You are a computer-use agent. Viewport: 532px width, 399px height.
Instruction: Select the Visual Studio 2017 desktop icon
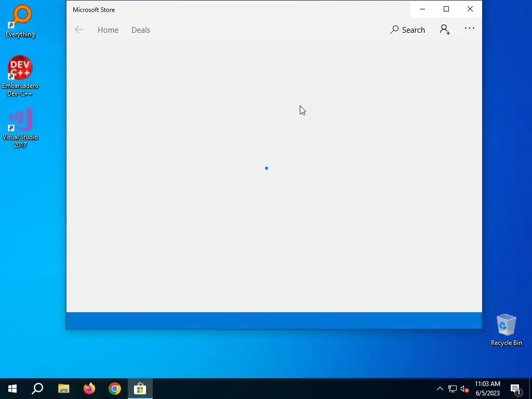click(20, 128)
